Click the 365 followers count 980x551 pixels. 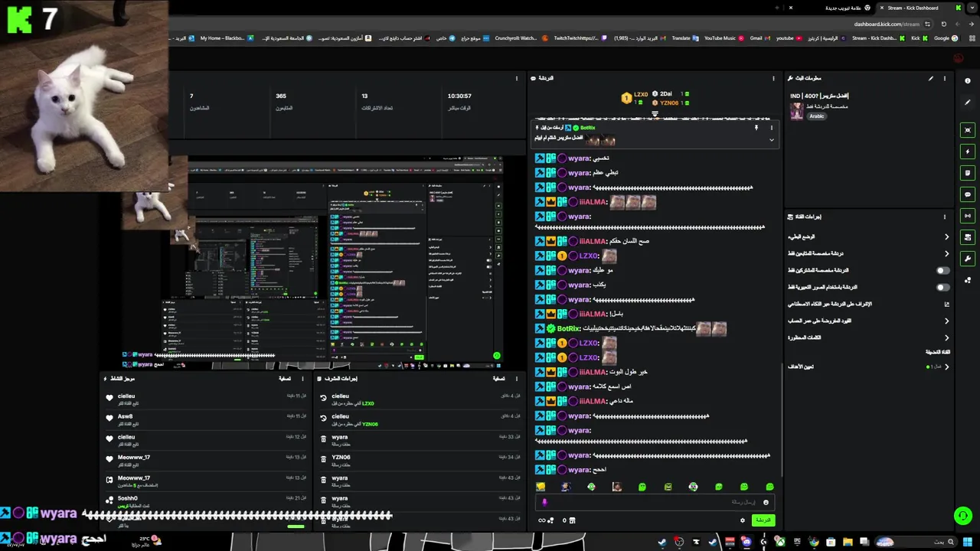pos(281,96)
